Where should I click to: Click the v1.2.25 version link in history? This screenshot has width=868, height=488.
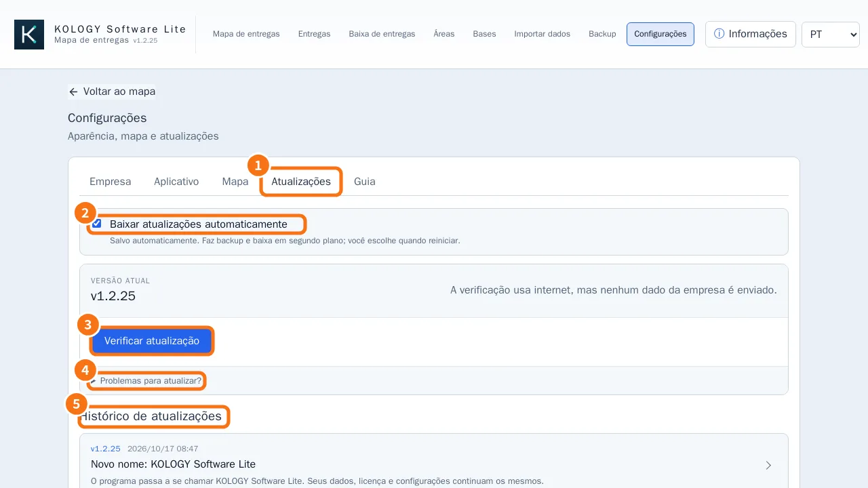tap(106, 449)
